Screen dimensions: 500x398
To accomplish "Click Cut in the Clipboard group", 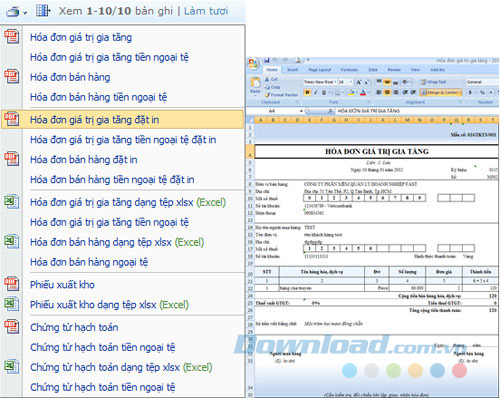I will coord(271,79).
